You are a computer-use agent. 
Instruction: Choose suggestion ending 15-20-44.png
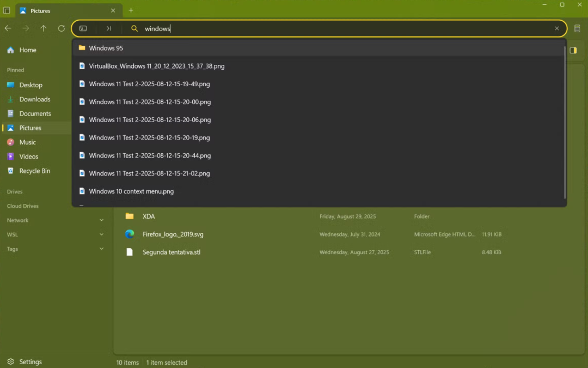pyautogui.click(x=318, y=155)
